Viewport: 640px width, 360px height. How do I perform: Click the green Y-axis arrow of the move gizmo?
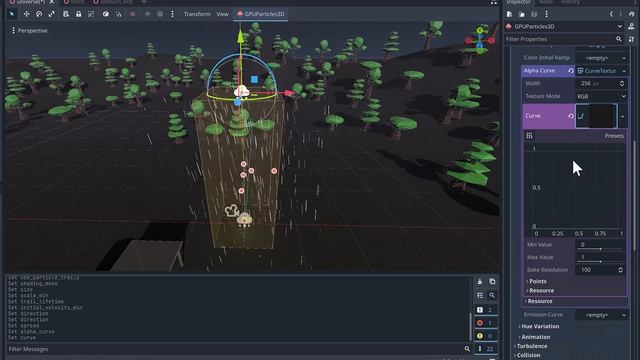tap(240, 36)
